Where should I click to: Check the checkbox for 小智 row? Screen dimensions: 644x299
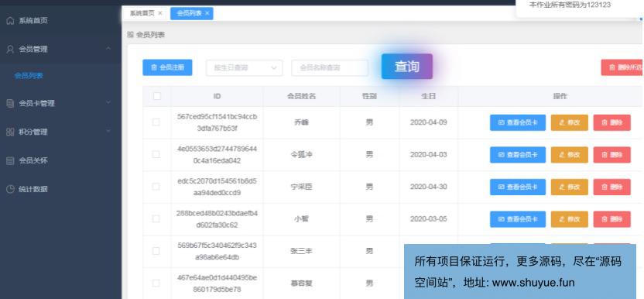click(x=156, y=218)
